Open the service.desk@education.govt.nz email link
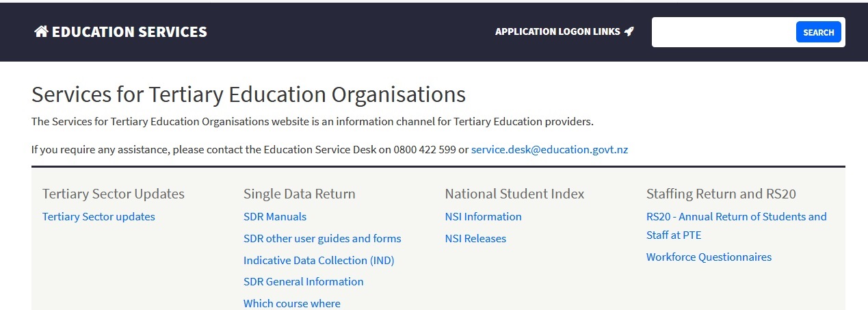 click(x=549, y=149)
